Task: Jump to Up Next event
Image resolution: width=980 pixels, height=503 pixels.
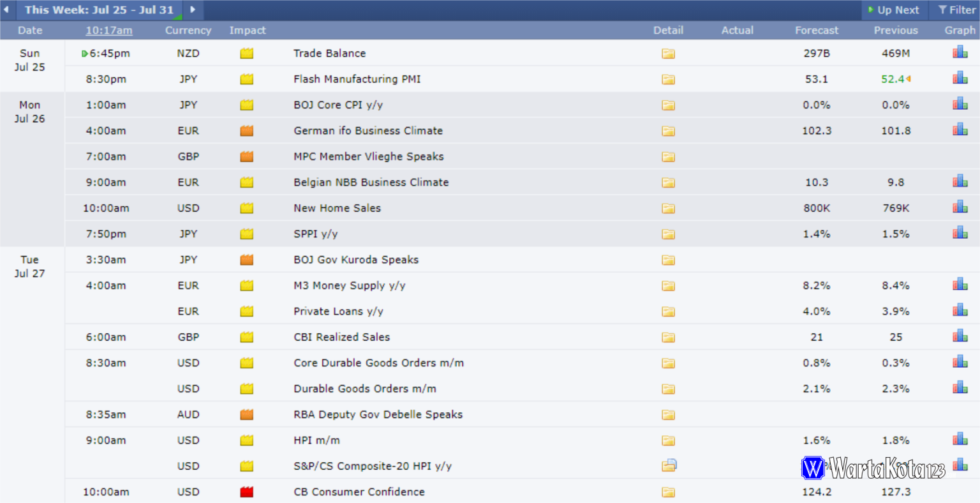Action: tap(893, 10)
